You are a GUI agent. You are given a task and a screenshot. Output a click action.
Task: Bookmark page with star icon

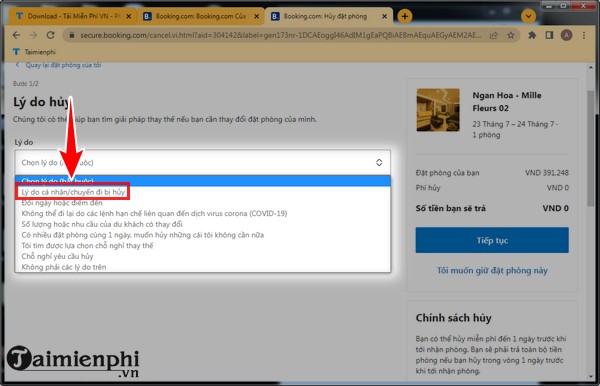pyautogui.click(x=510, y=35)
